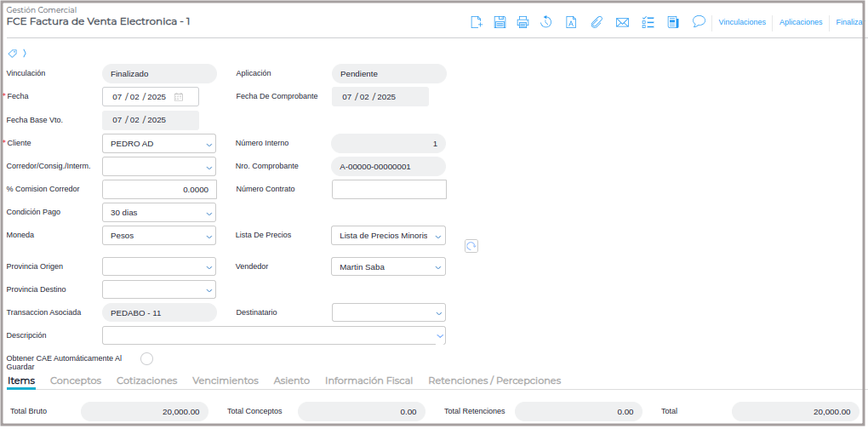Click the Vinculaciones link
This screenshot has width=868, height=429.
pyautogui.click(x=742, y=22)
